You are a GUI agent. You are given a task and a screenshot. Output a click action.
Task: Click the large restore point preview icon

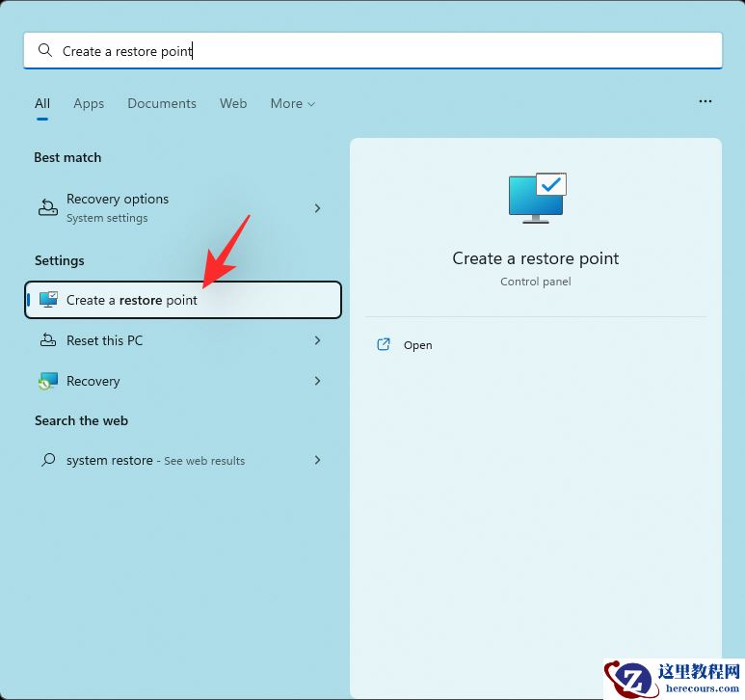click(538, 199)
